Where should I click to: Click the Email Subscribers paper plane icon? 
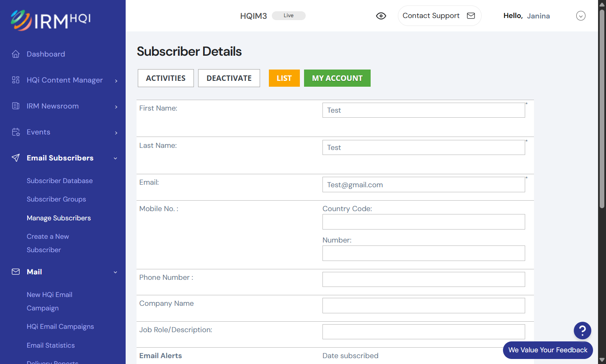pyautogui.click(x=16, y=158)
